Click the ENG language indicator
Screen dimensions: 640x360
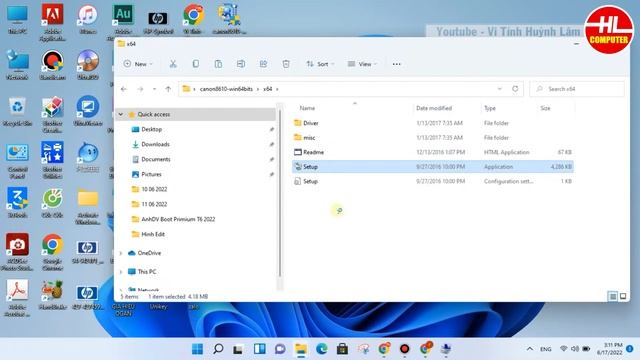(546, 349)
